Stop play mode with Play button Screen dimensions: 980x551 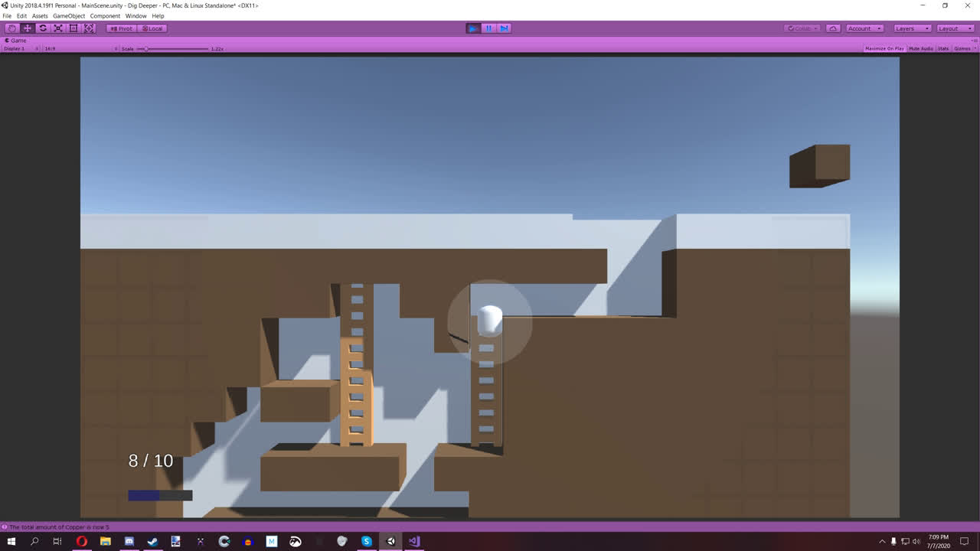click(473, 28)
